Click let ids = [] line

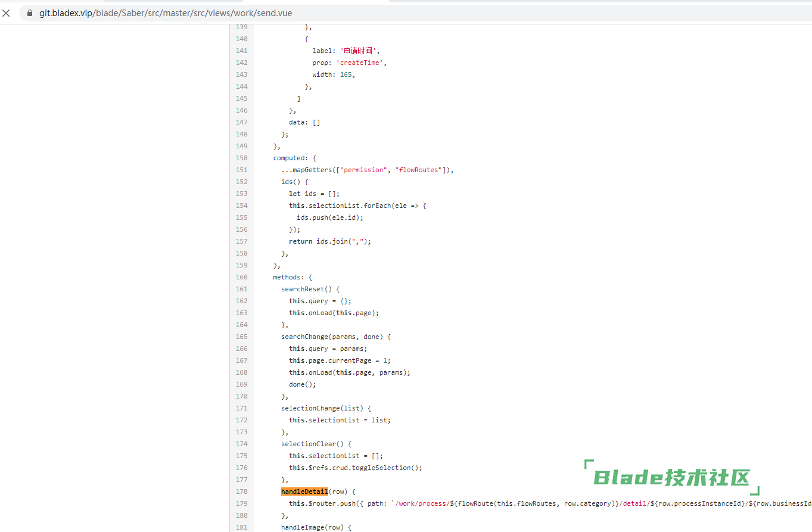[x=314, y=194]
